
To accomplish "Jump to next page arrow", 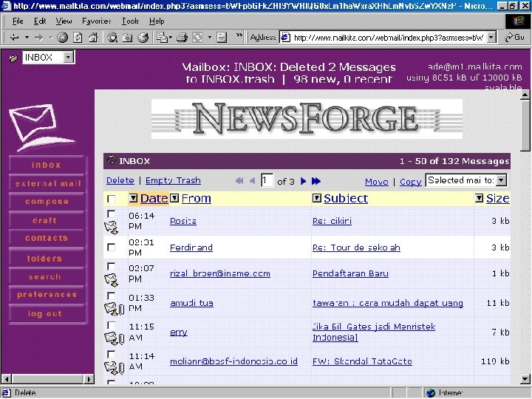I will pos(304,181).
